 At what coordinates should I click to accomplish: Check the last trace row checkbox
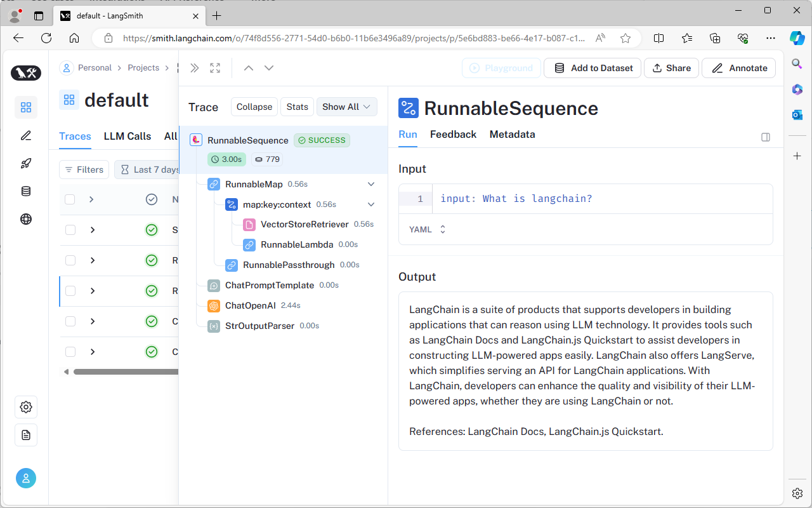tap(70, 352)
